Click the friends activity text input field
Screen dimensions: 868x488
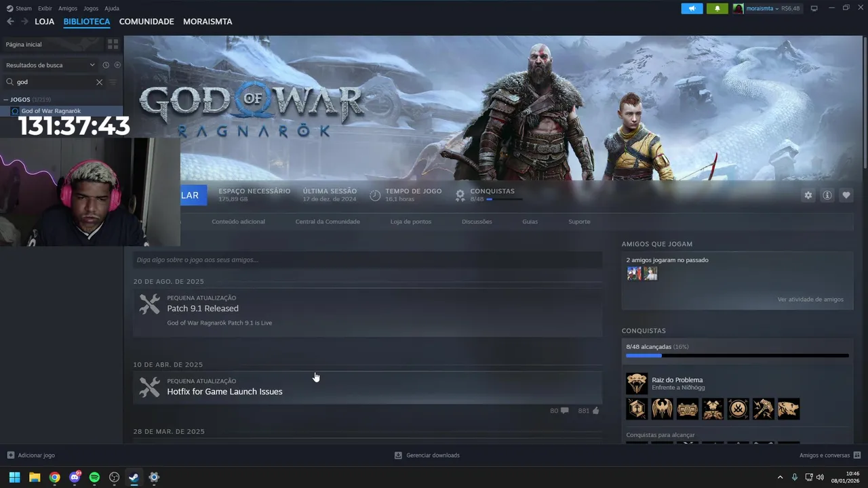tap(368, 260)
